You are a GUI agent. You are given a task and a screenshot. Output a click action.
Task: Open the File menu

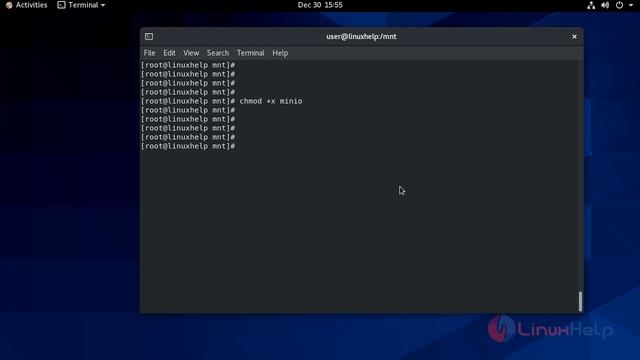tap(149, 53)
